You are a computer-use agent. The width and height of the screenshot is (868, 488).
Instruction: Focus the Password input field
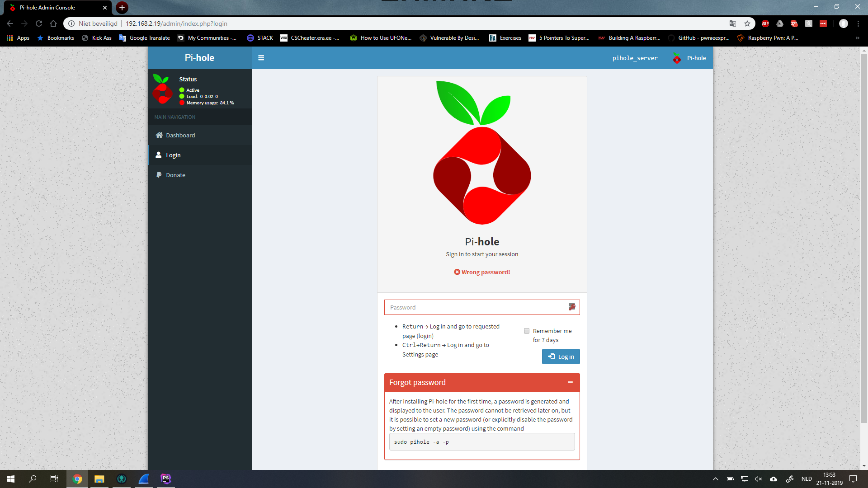[x=475, y=307]
